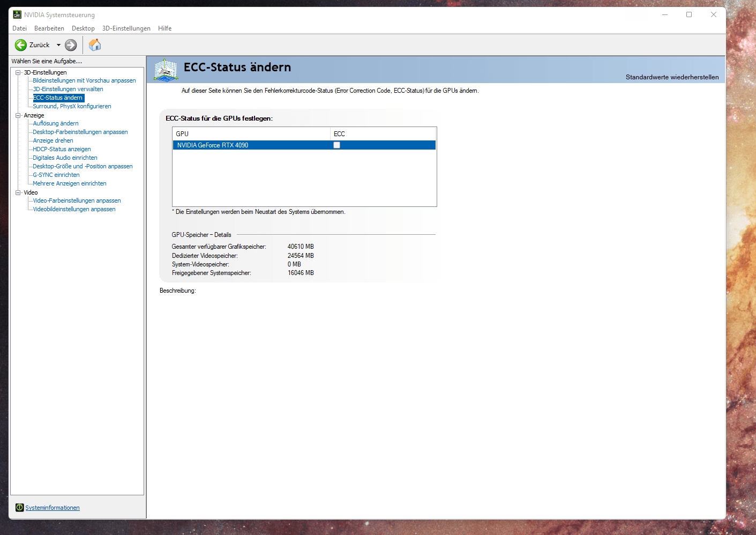
Task: Click the ECC-Status page header graphic
Action: (166, 70)
